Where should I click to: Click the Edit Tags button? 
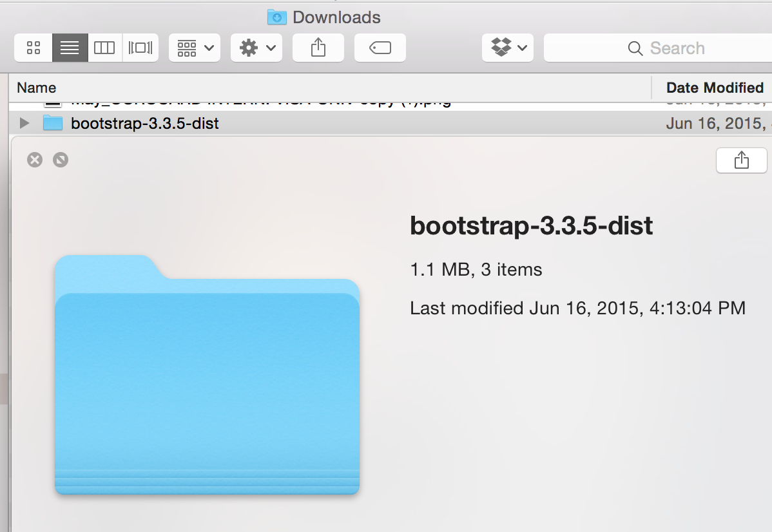(380, 48)
